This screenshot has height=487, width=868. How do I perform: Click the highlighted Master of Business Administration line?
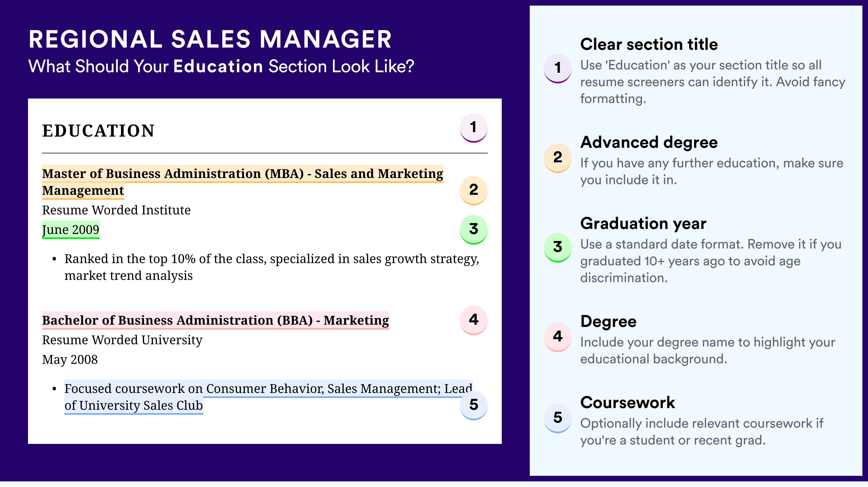[242, 182]
